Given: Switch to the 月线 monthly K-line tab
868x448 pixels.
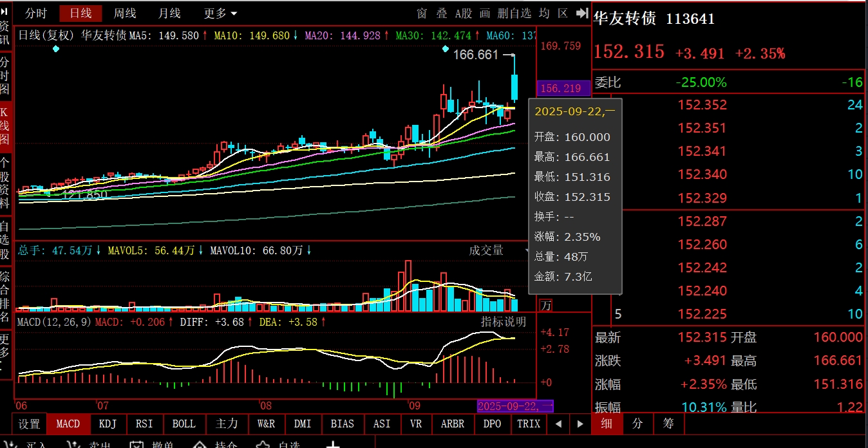Looking at the screenshot, I should (x=169, y=14).
